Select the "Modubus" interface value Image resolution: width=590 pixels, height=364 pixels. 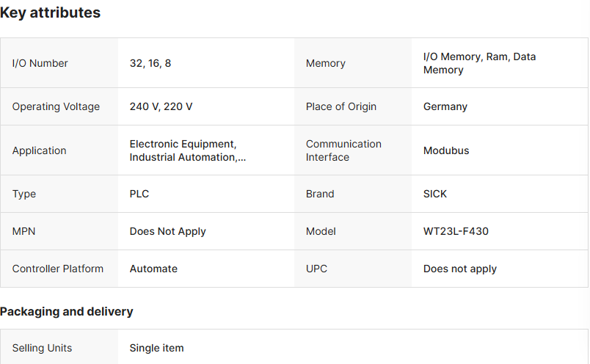click(446, 150)
